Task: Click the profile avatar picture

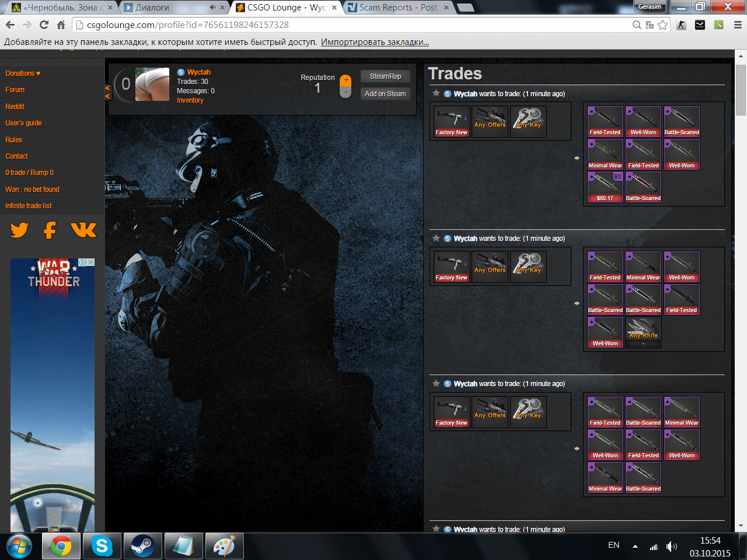Action: coord(152,85)
